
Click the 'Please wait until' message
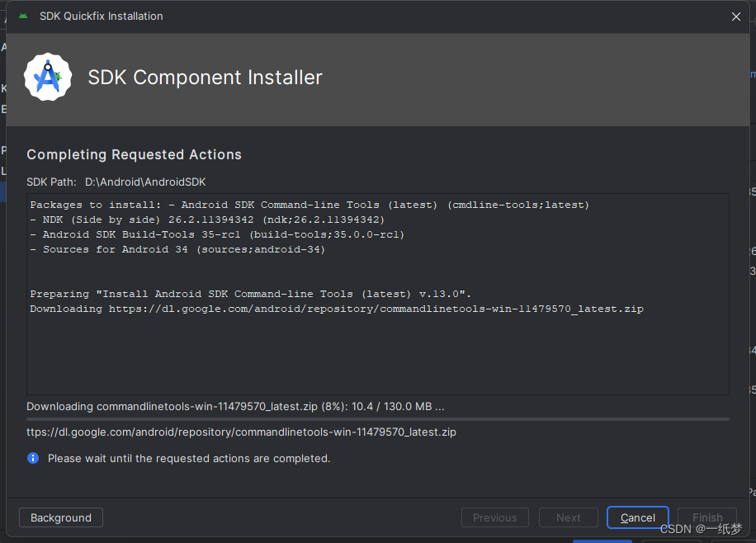(x=189, y=458)
